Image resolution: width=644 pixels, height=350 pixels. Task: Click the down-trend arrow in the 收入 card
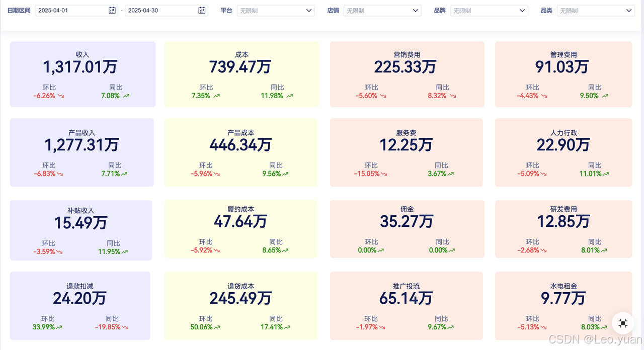[61, 96]
